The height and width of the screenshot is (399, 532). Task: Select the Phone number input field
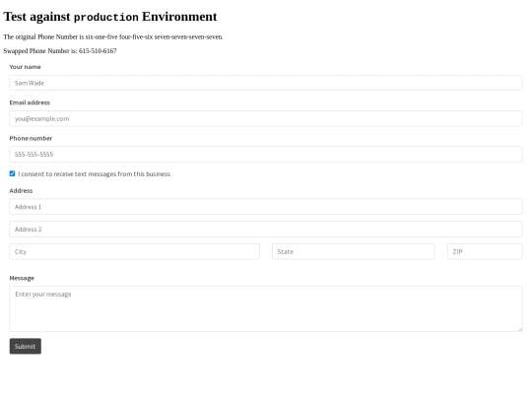pos(266,154)
